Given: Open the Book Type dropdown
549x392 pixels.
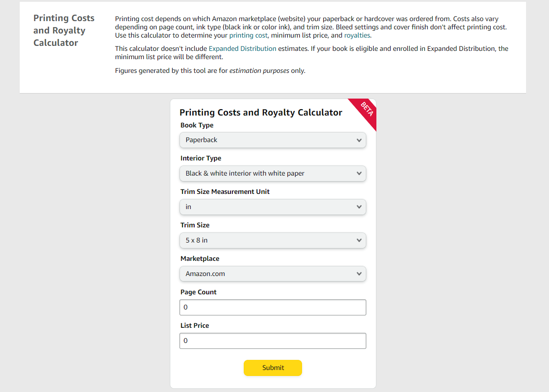Looking at the screenshot, I should (x=273, y=140).
